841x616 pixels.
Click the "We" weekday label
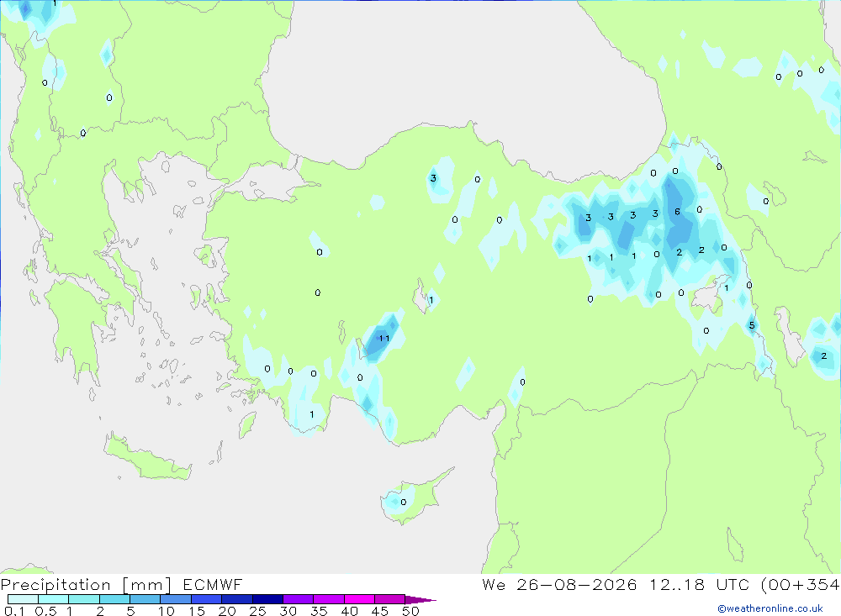coord(494,585)
